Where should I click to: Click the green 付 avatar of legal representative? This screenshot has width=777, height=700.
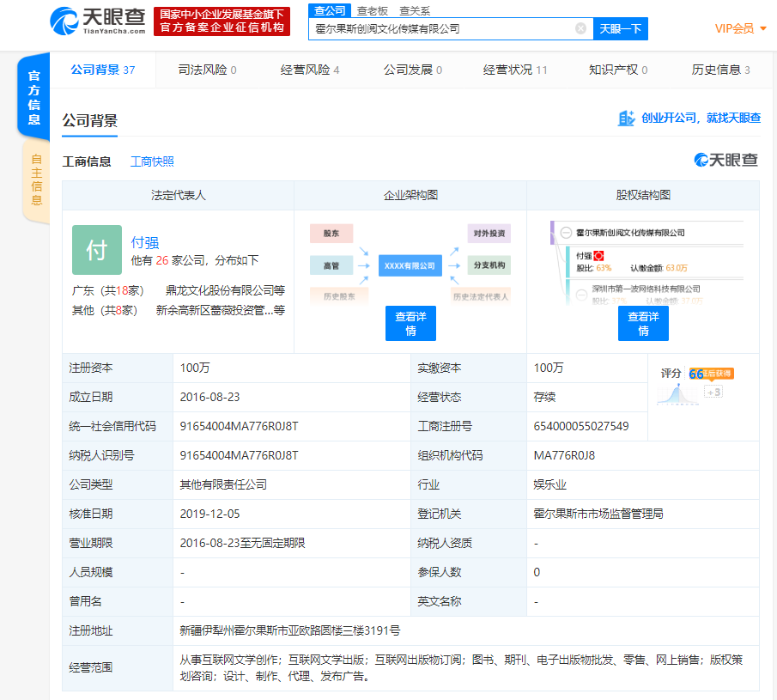97,250
